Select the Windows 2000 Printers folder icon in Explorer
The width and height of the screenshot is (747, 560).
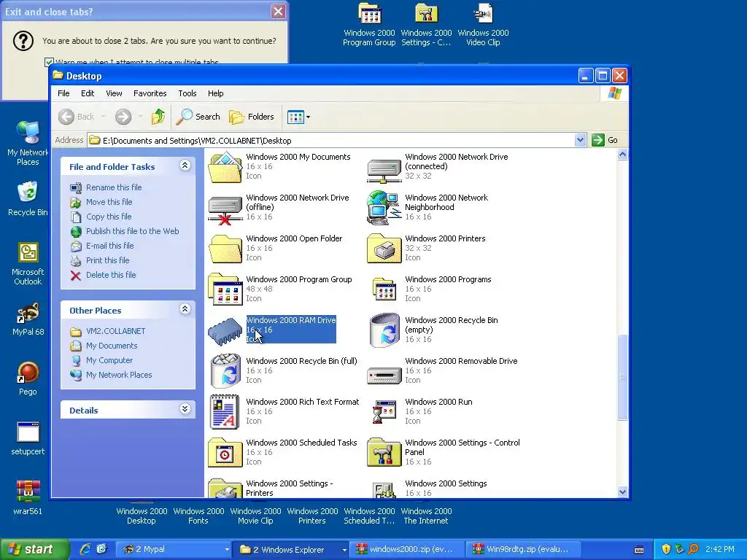point(384,249)
